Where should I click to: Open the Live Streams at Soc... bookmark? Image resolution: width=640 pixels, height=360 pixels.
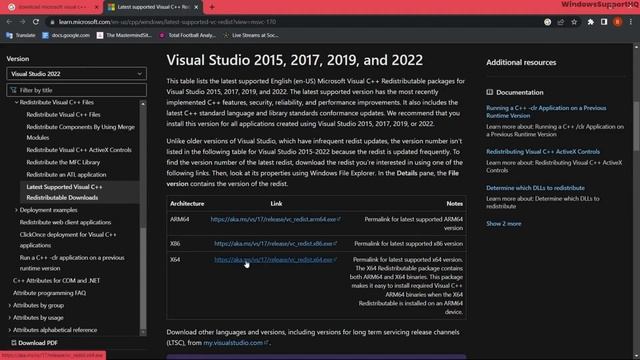coord(251,36)
